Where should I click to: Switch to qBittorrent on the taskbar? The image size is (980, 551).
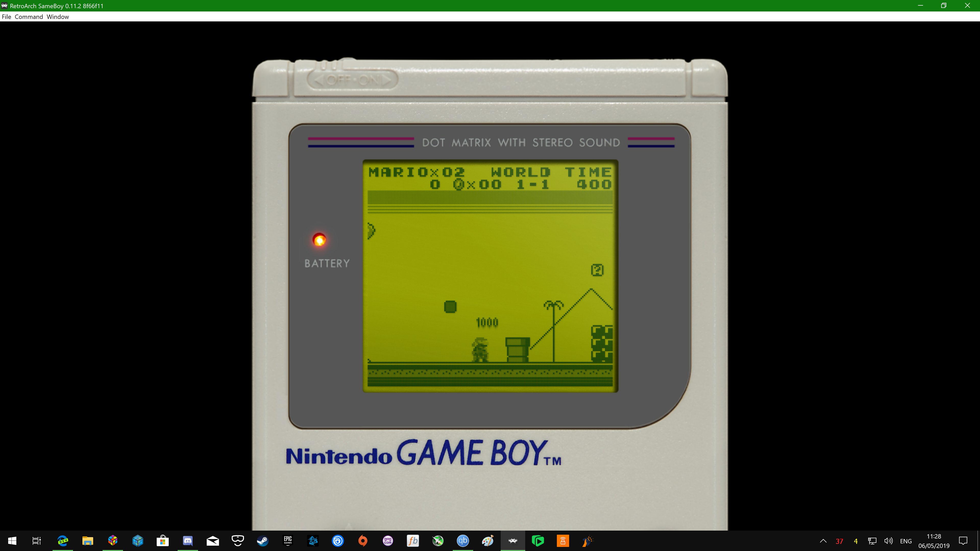pyautogui.click(x=463, y=541)
